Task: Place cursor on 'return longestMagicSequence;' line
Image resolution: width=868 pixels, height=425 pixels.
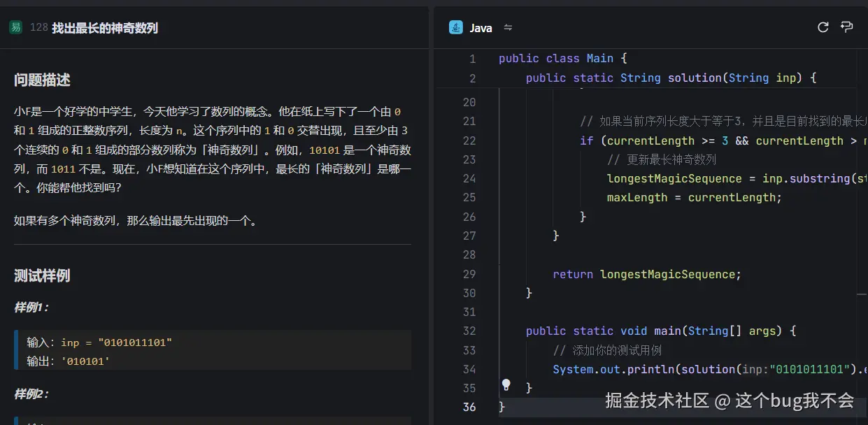Action: click(x=646, y=274)
